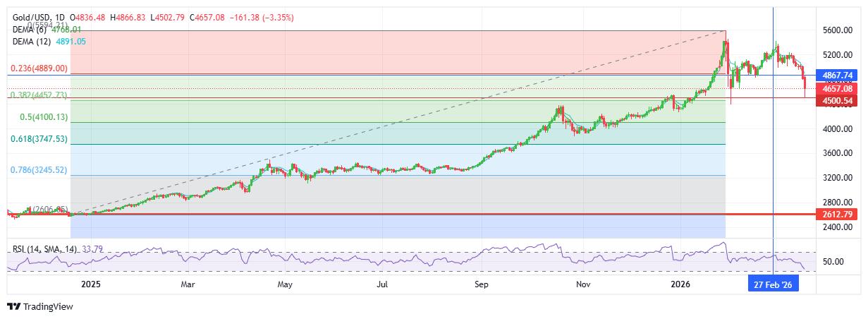This screenshot has width=868, height=319.
Task: Click the red 2612.79 price tag
Action: (837, 214)
